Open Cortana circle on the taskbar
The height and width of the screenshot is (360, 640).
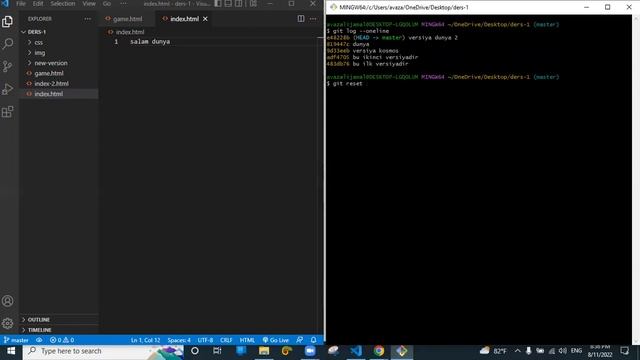point(195,351)
